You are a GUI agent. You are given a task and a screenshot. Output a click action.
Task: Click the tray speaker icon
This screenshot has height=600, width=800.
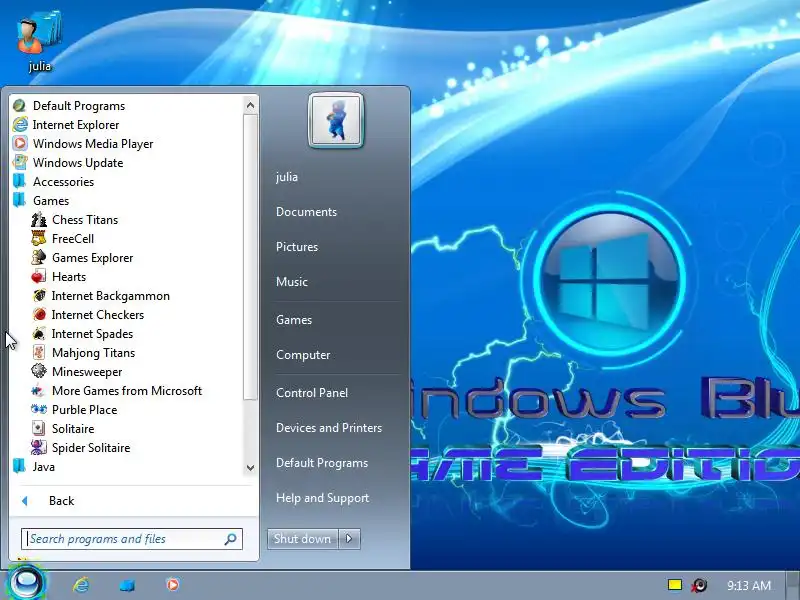point(699,585)
